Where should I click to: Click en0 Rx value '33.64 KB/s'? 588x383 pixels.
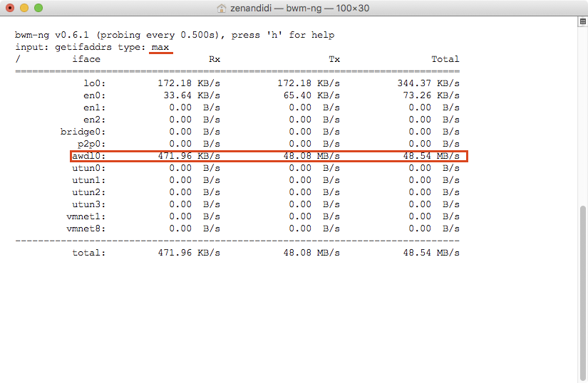point(192,95)
